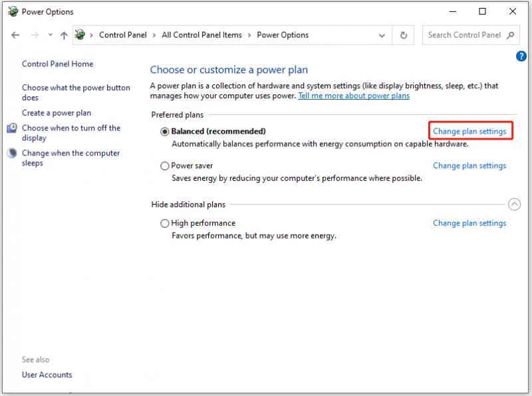This screenshot has height=396, width=532.
Task: Go to Control Panel Home
Action: click(58, 64)
